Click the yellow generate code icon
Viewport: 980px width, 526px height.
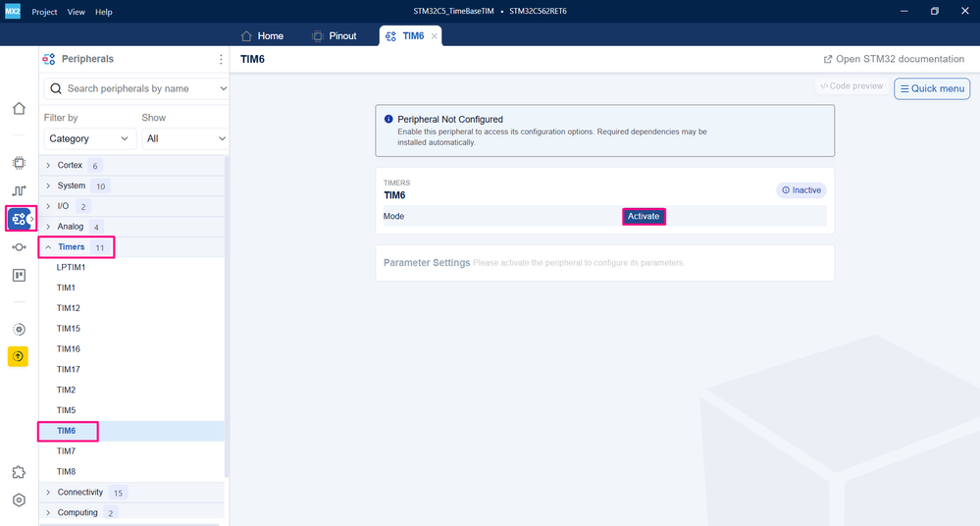[x=18, y=356]
